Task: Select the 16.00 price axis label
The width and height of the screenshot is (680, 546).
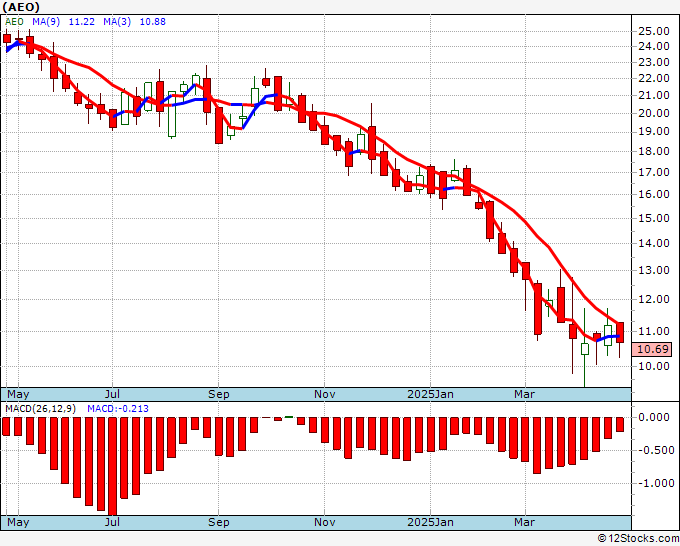Action: click(654, 194)
